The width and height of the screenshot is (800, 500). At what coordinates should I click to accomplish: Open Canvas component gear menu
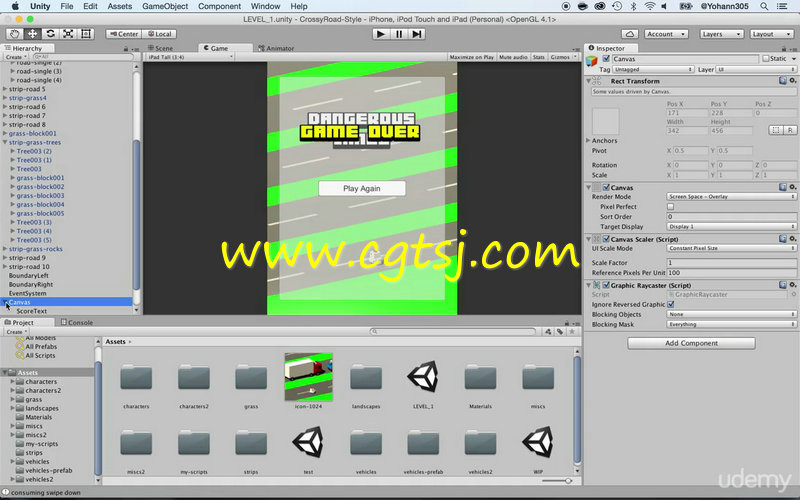coord(792,187)
